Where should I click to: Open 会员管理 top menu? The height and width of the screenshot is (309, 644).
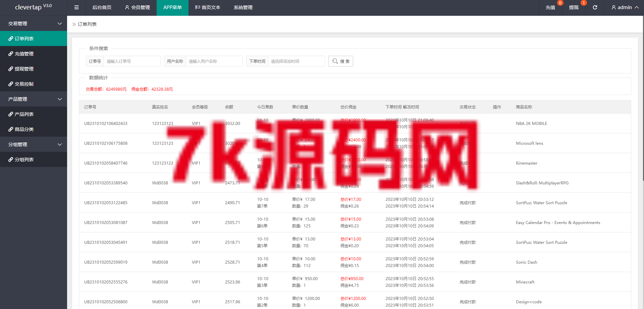[x=138, y=7]
